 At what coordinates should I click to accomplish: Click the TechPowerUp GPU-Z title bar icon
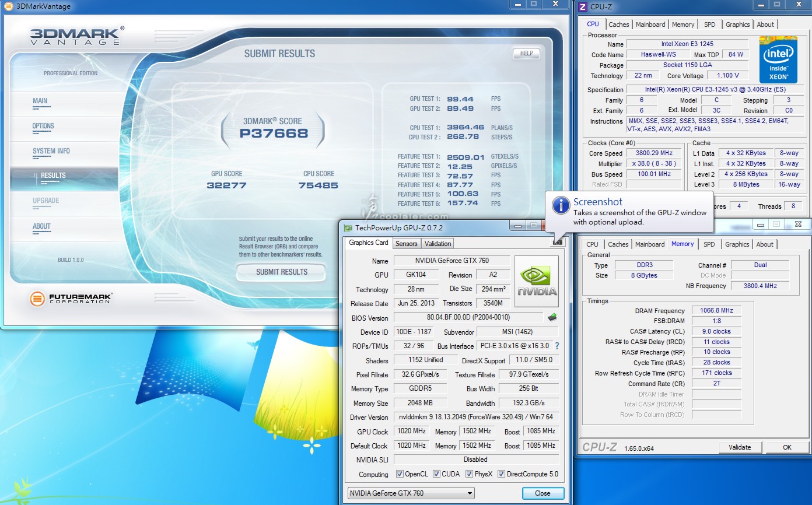(x=348, y=228)
